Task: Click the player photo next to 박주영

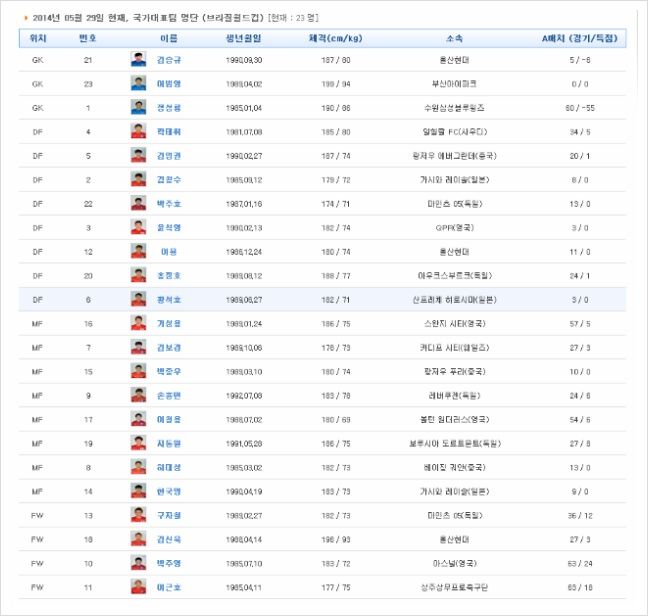Action: click(138, 562)
